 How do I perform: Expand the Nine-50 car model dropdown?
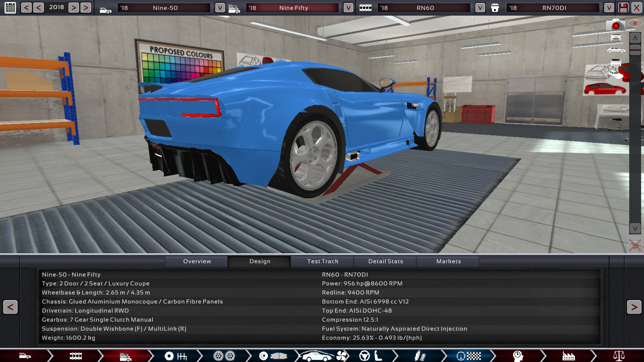click(220, 8)
